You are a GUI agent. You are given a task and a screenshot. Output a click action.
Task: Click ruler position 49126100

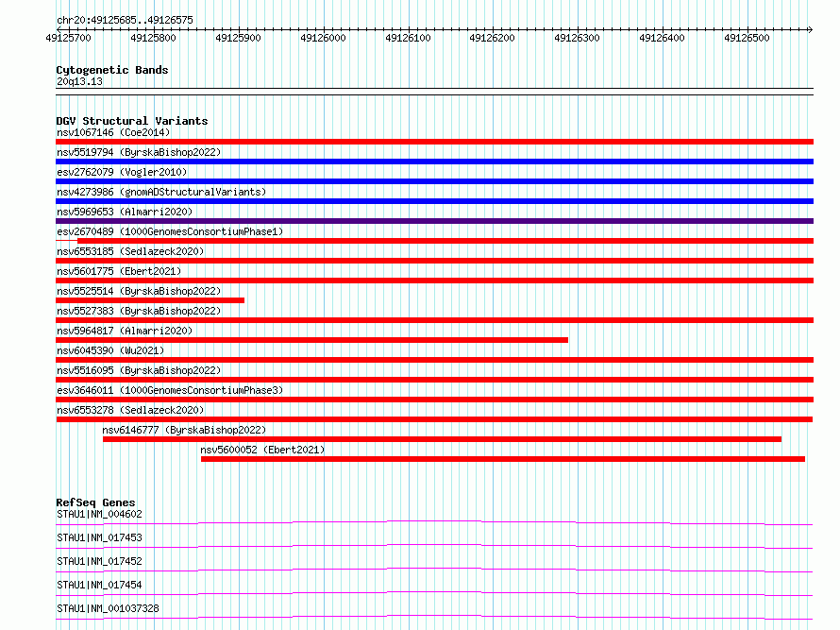[409, 38]
